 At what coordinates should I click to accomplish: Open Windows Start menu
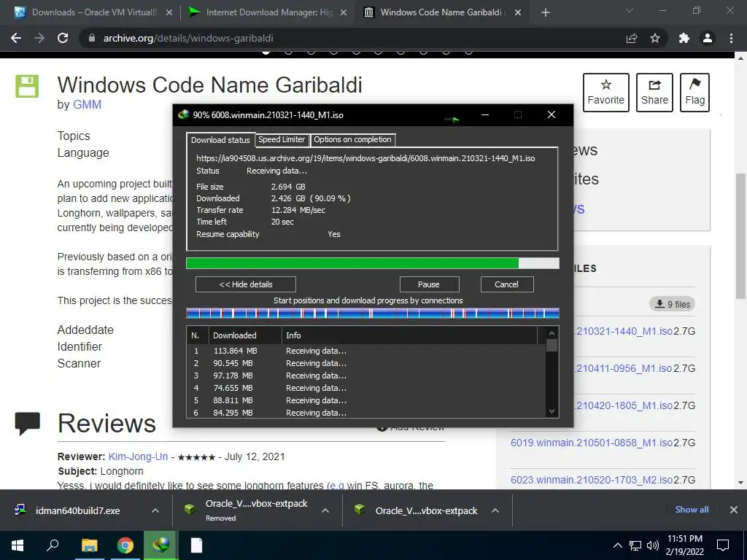pyautogui.click(x=18, y=545)
